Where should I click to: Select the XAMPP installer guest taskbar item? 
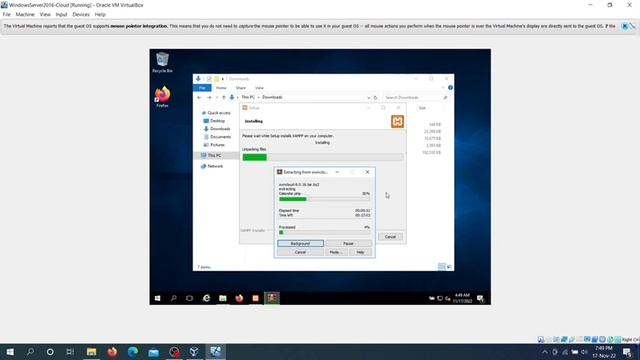click(255, 298)
